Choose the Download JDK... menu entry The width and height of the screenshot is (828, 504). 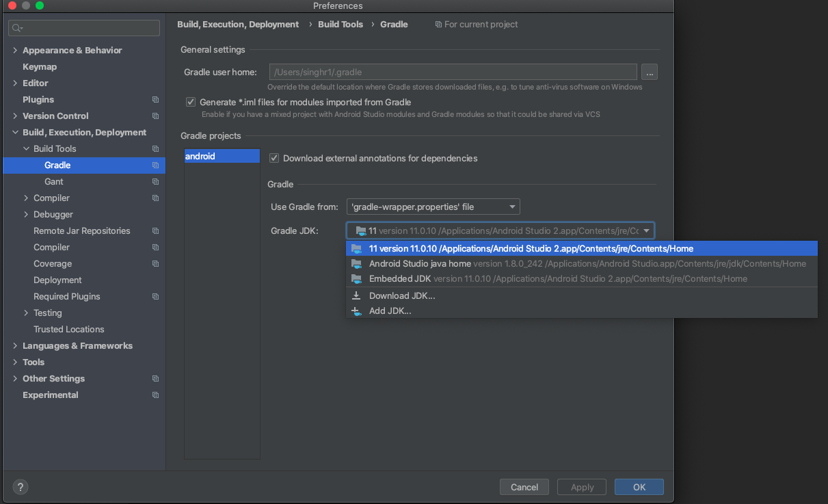pos(402,296)
